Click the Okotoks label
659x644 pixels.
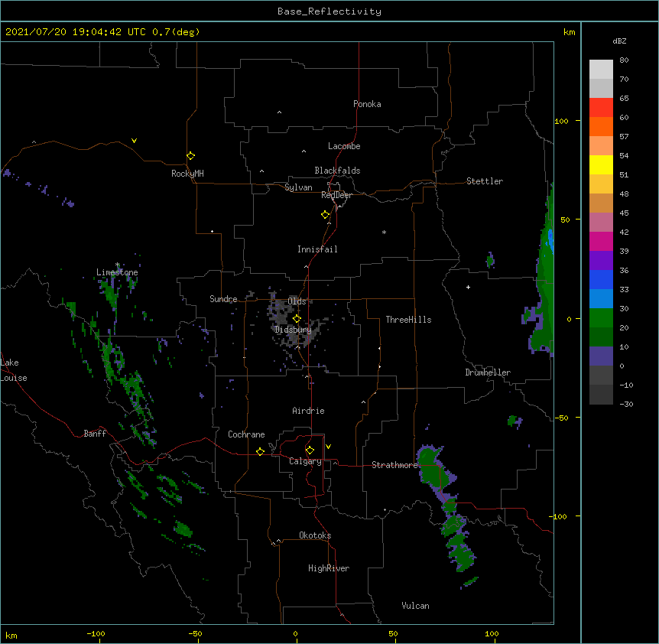pyautogui.click(x=315, y=535)
